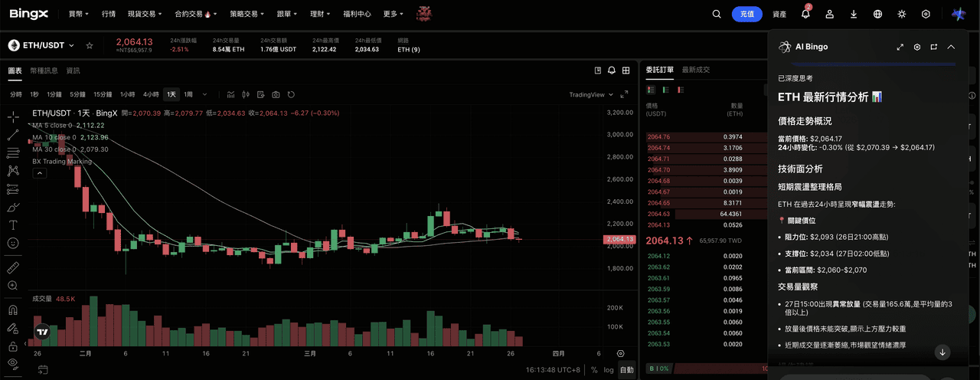980x380 pixels.
Task: Select the trend line drawing tool
Action: [13, 135]
